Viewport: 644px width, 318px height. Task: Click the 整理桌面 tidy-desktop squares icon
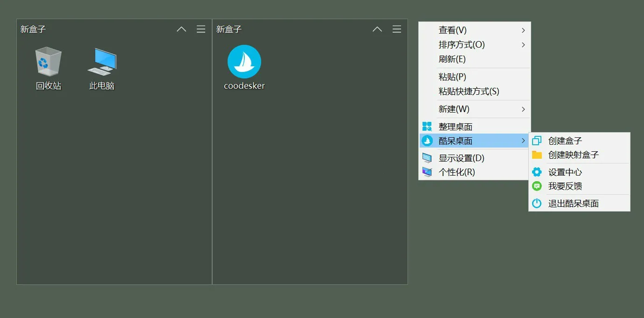click(x=426, y=126)
